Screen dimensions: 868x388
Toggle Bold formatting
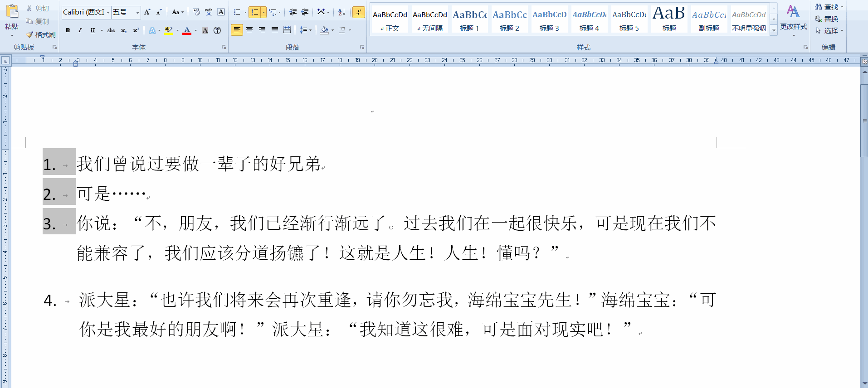coord(68,30)
